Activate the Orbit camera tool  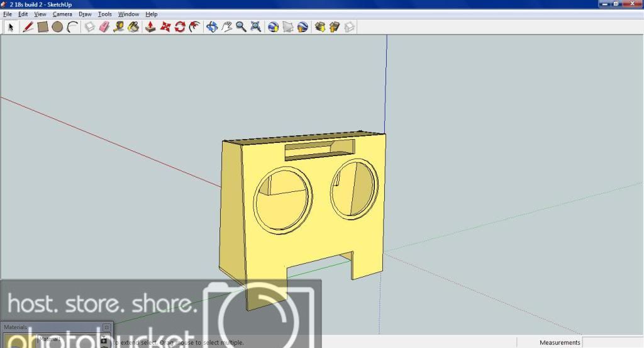(212, 27)
